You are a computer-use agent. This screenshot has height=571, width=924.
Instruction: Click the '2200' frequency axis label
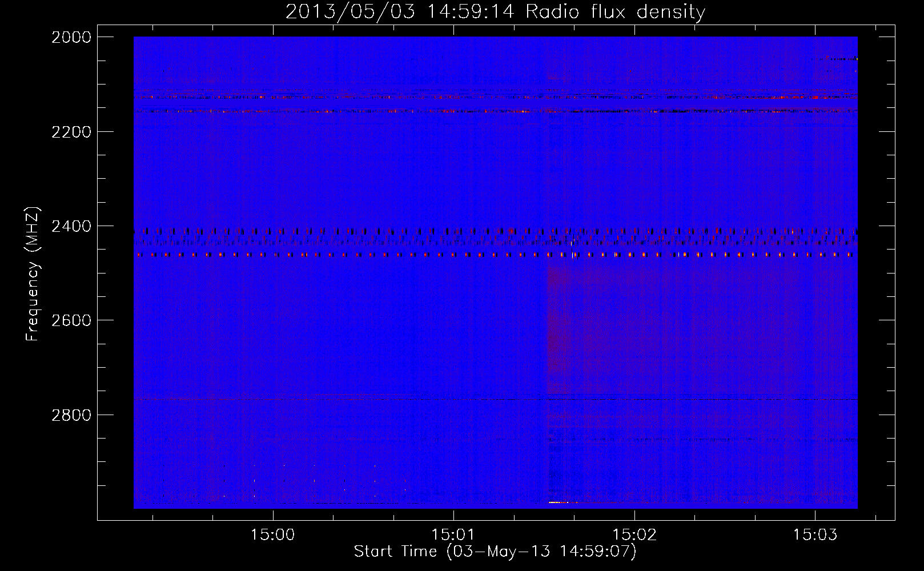[71, 132]
